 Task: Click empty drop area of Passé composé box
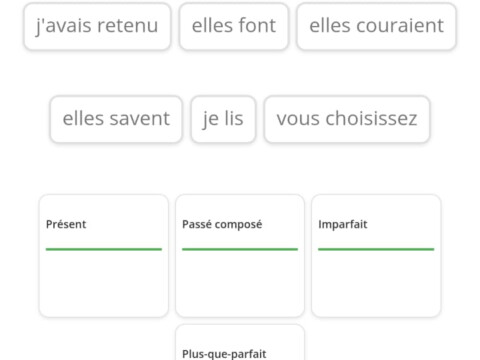click(240, 282)
